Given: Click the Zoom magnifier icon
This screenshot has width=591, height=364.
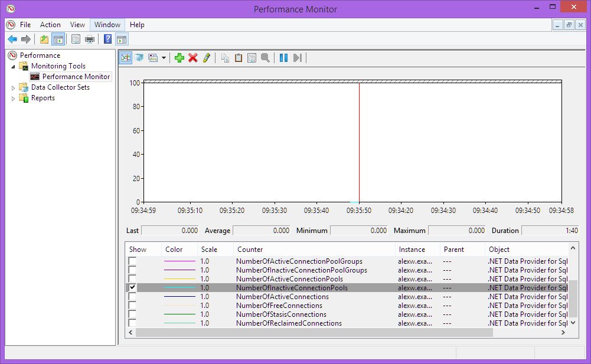Looking at the screenshot, I should (x=265, y=58).
